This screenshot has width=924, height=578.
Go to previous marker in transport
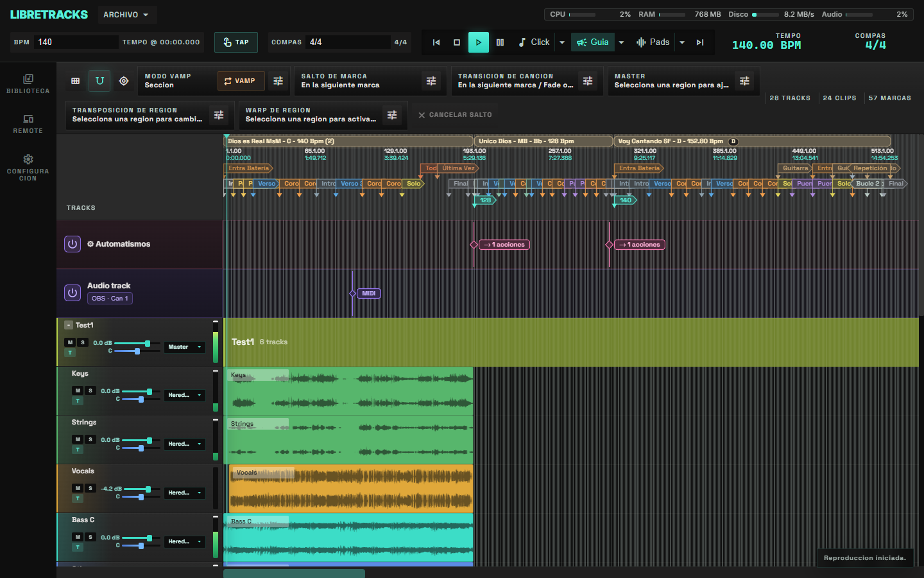click(436, 42)
